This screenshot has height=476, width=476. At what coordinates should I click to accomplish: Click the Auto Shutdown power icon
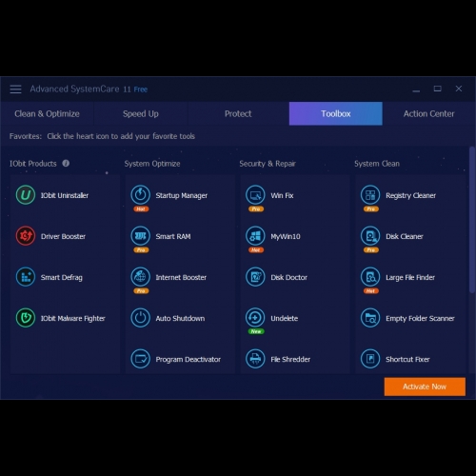coord(140,318)
